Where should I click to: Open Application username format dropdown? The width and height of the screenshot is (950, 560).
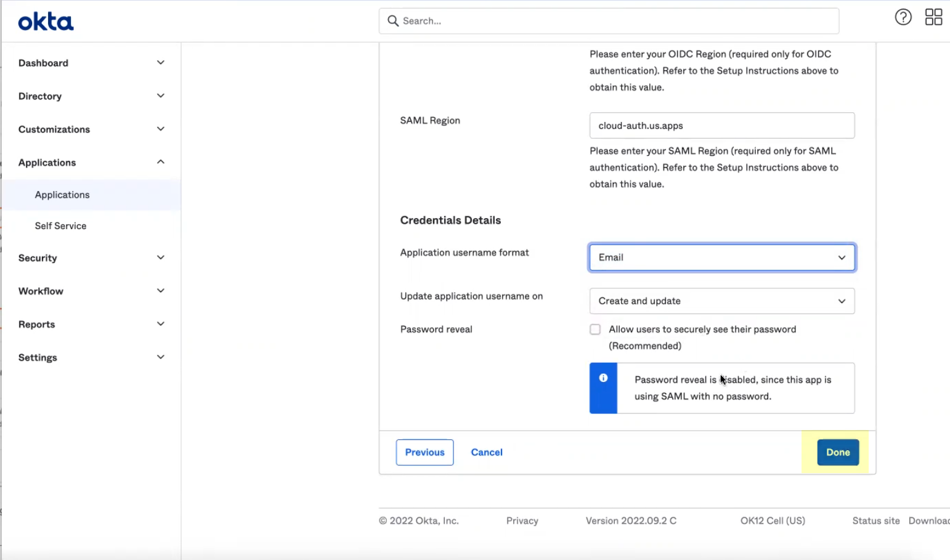click(721, 258)
